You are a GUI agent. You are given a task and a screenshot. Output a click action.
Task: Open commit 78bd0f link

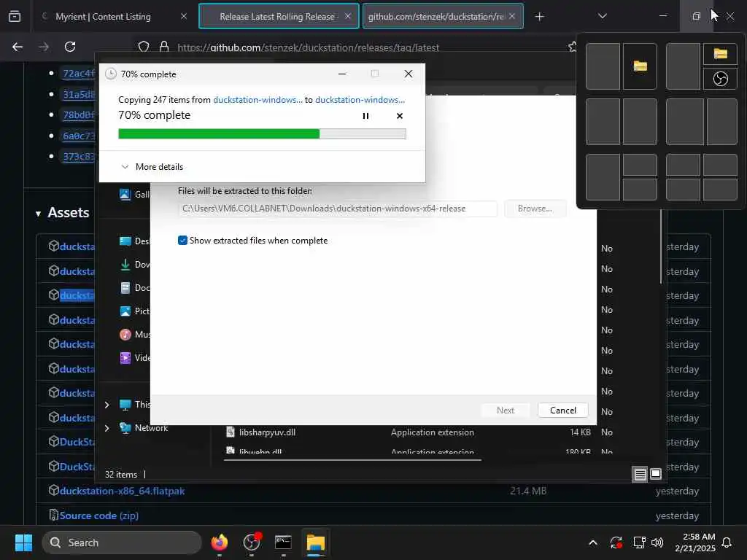pos(79,114)
